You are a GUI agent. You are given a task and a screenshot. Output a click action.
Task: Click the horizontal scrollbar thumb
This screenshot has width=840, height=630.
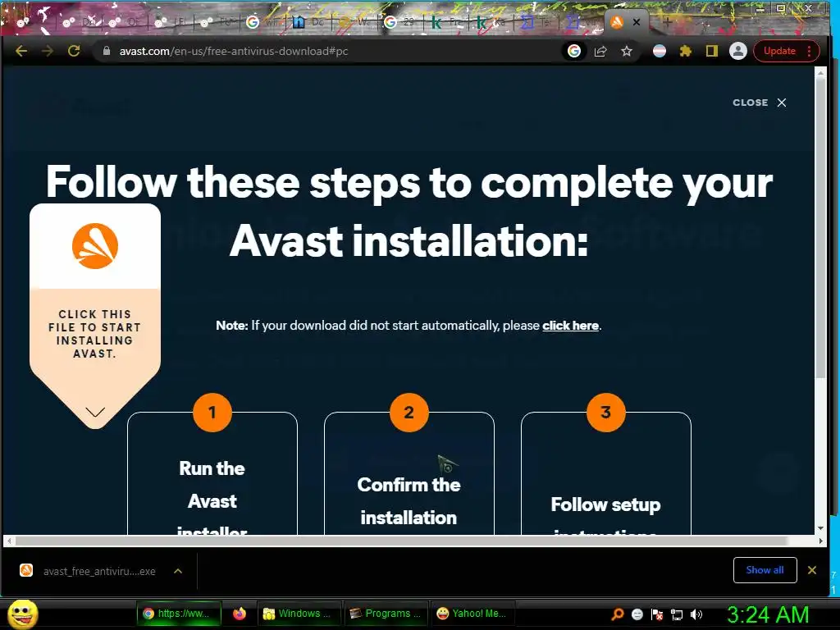point(402,541)
